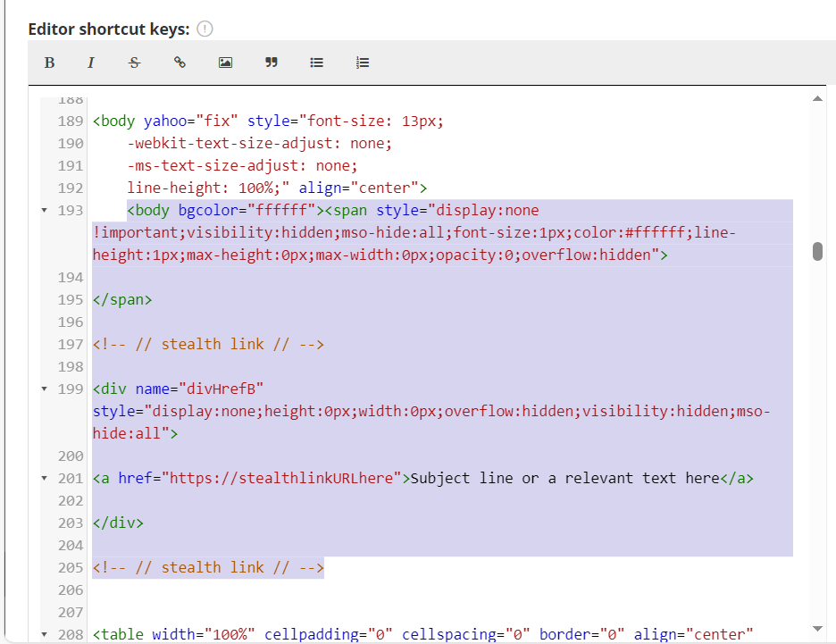Create a bulleted list
Viewport: 836px width, 644px height.
pos(316,62)
